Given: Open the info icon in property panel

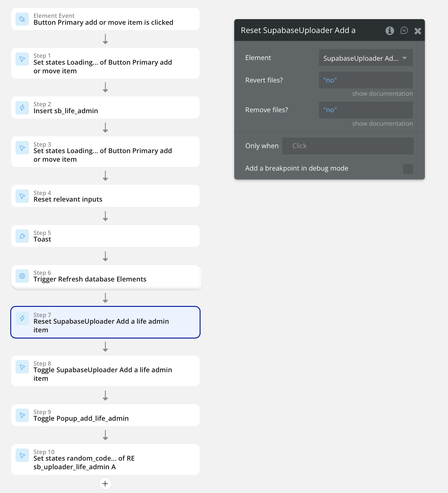Looking at the screenshot, I should click(390, 31).
